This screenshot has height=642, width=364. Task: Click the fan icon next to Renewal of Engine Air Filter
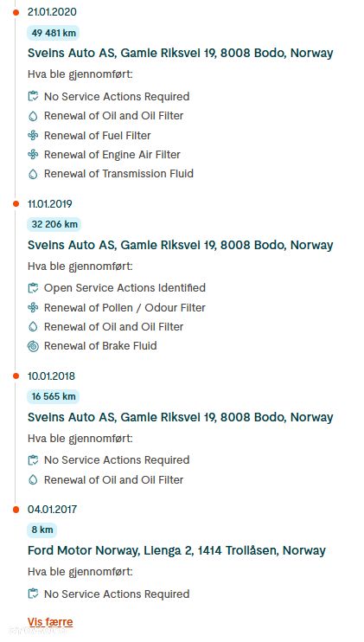click(33, 154)
